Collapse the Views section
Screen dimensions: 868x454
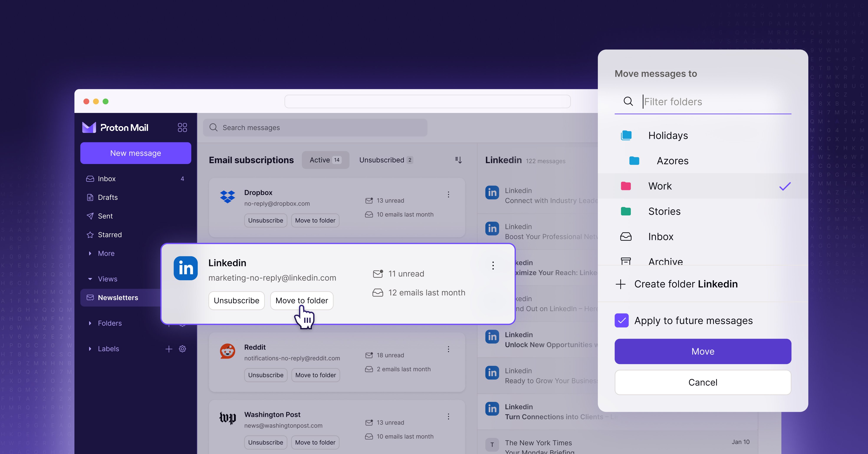point(90,279)
